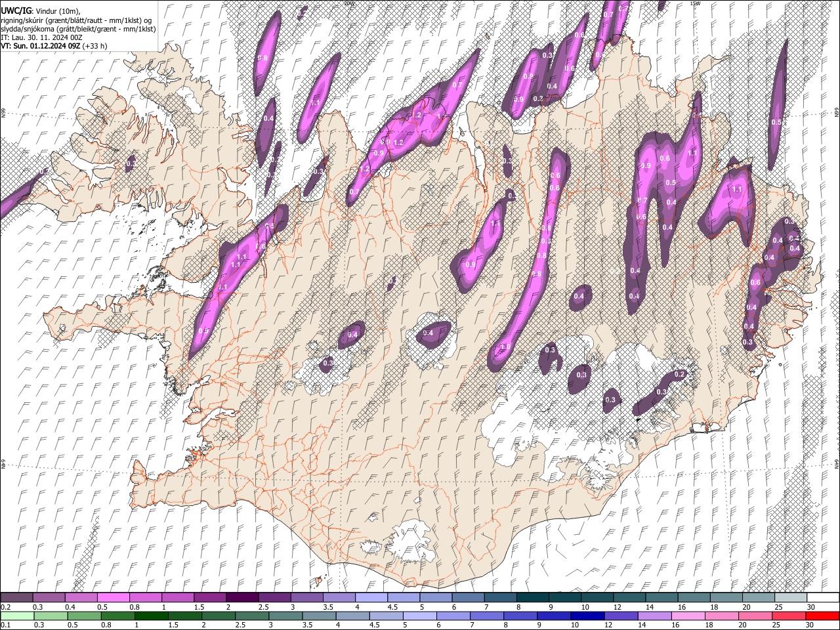Click the '1.0' precipitation value on the map

coord(505,347)
